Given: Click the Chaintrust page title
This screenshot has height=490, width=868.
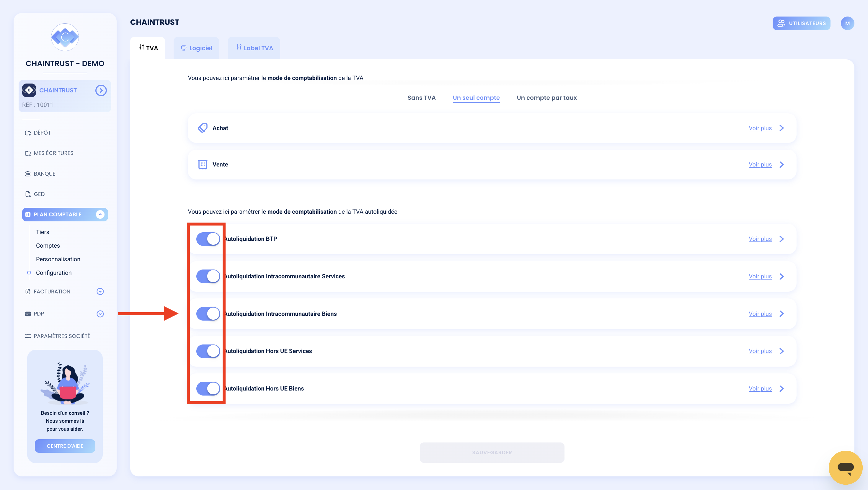Looking at the screenshot, I should [x=155, y=22].
